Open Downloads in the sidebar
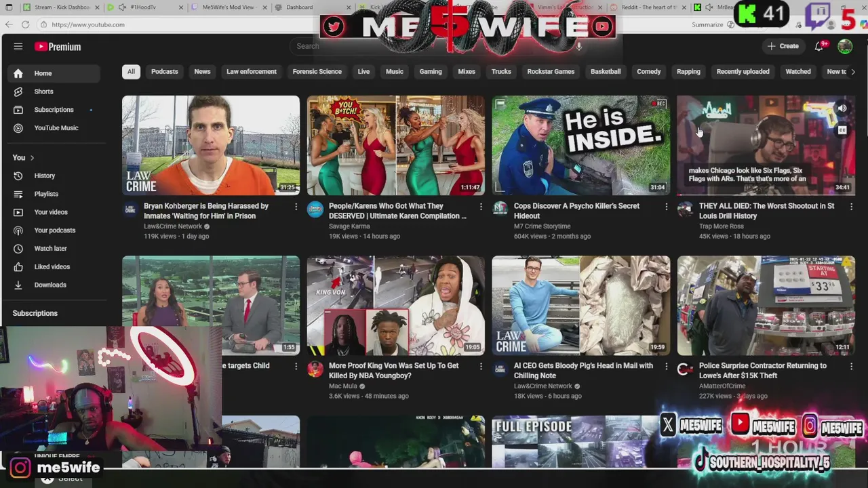868x488 pixels. 54,285
